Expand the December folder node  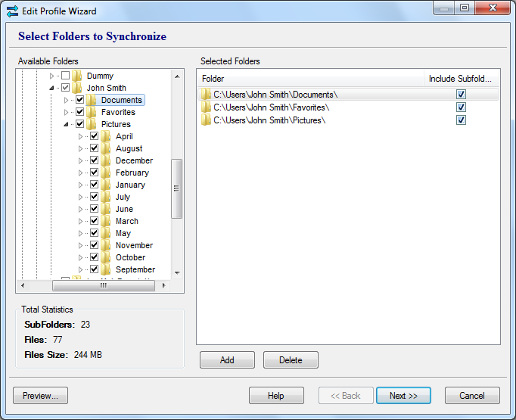tap(81, 160)
